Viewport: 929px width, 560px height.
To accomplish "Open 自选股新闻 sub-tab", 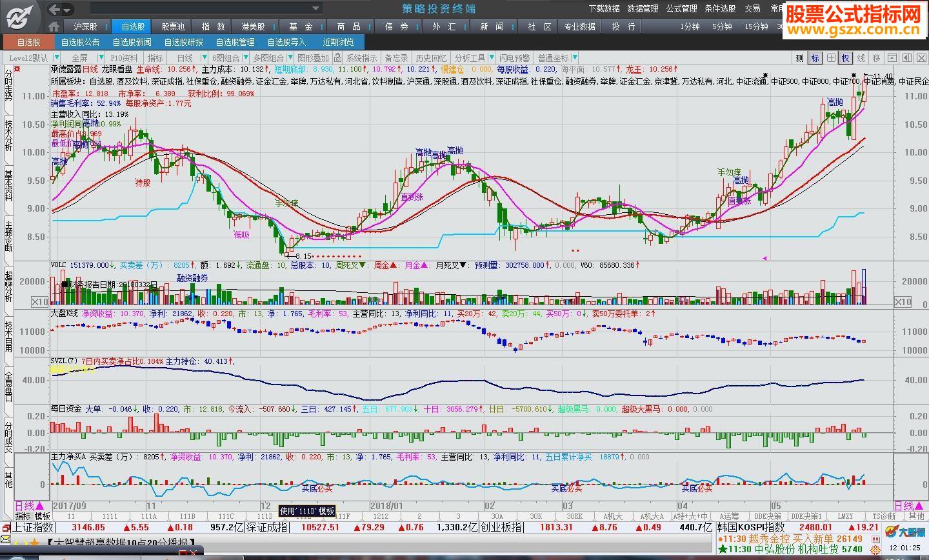I will [x=132, y=42].
